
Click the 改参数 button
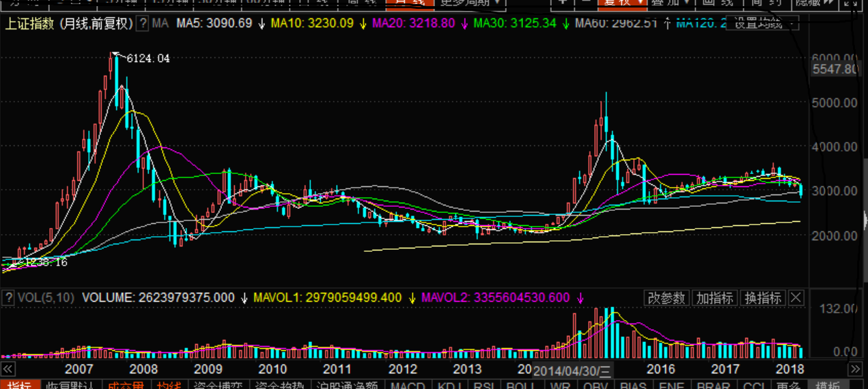pos(666,298)
